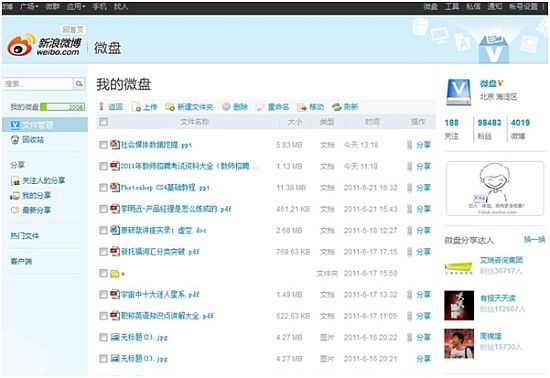Screen dimensions: 550x378
Task: Click the small icon left of 分享 in 5.93 MB row
Action: pos(409,145)
